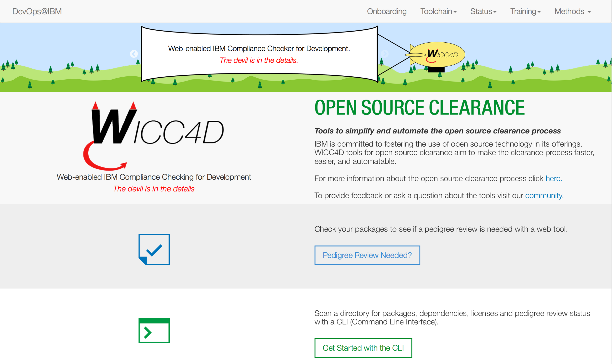
Task: Click the OPEN SOURCE CLEARANCE heading
Action: (x=419, y=107)
